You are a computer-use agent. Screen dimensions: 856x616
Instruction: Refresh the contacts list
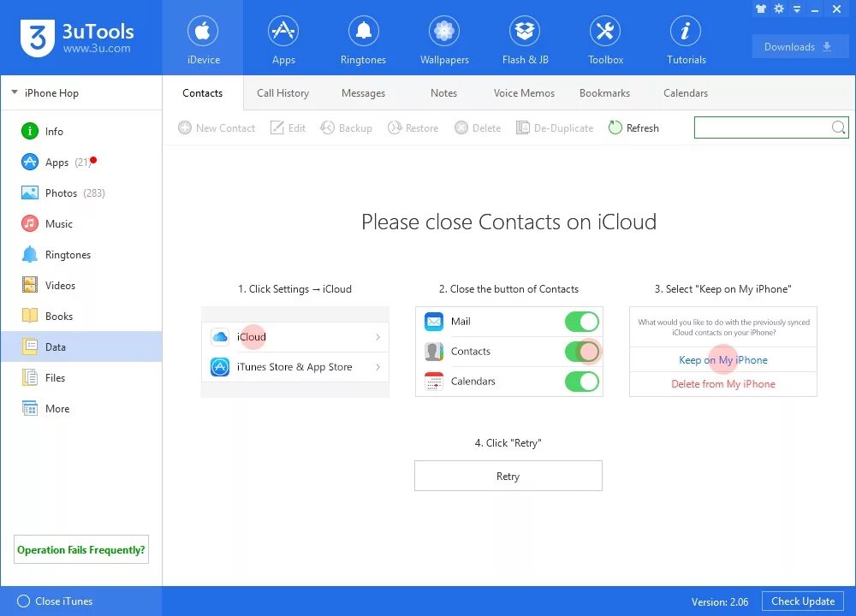[633, 127]
